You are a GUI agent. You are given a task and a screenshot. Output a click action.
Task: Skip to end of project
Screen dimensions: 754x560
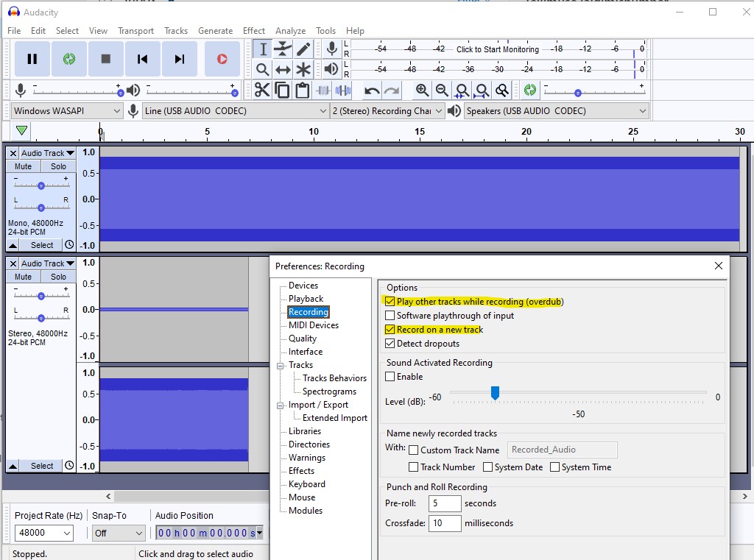tap(180, 59)
